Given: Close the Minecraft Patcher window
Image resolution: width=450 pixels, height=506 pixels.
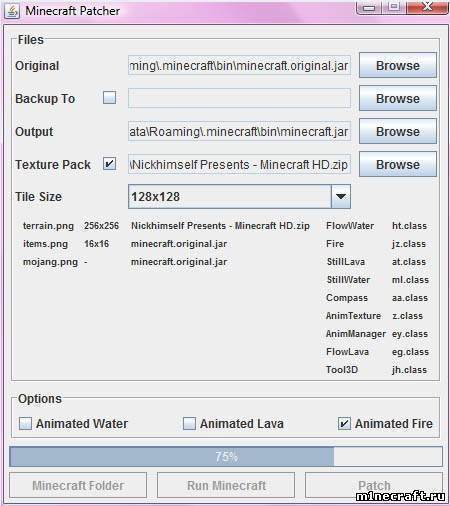Looking at the screenshot, I should 427,7.
